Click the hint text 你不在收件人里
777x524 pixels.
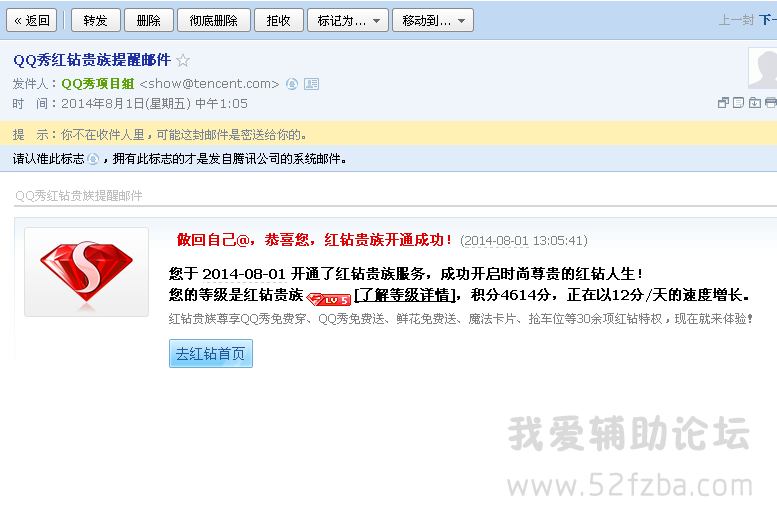tap(103, 135)
